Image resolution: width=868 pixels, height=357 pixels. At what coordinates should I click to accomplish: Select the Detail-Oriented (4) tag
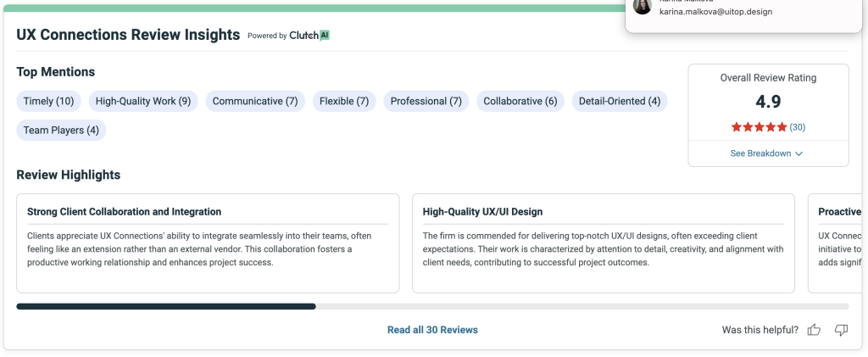point(620,101)
